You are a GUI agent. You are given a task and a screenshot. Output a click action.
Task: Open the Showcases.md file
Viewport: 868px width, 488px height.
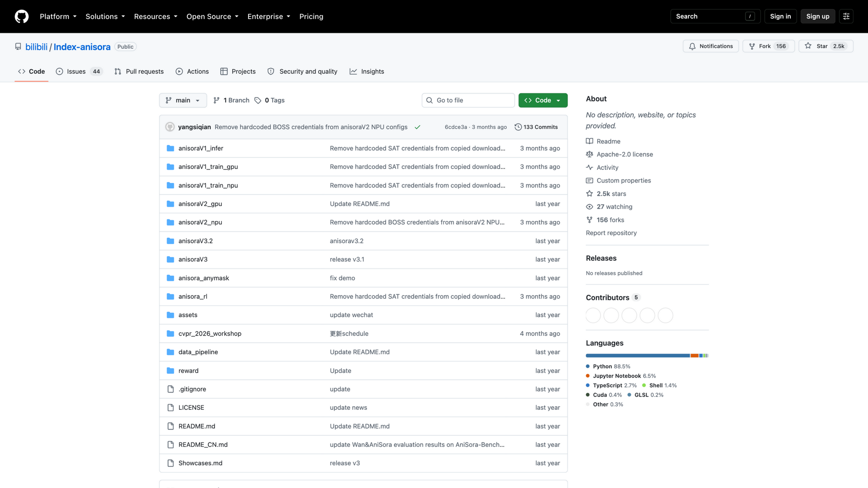(200, 463)
